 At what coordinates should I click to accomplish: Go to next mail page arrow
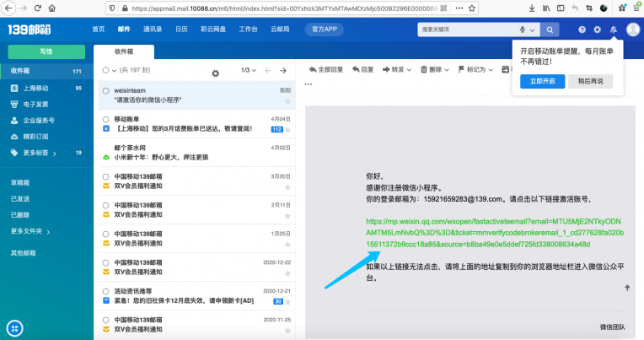click(283, 71)
